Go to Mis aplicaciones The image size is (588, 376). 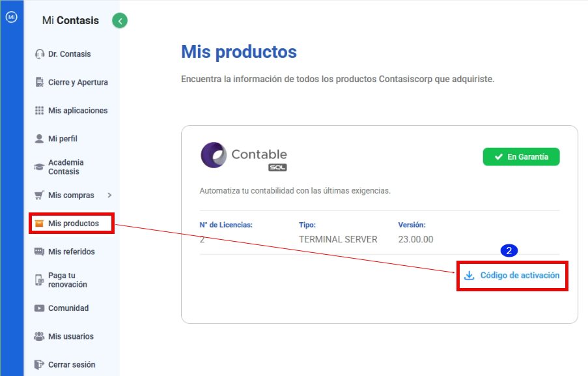coord(78,110)
